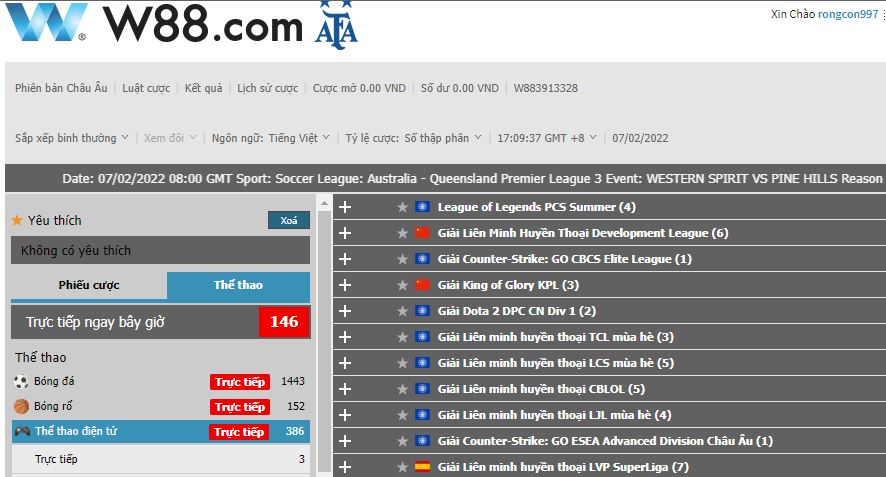Click the left panel scrollbar up arrow
Image resolution: width=886 pixels, height=477 pixels.
324,203
